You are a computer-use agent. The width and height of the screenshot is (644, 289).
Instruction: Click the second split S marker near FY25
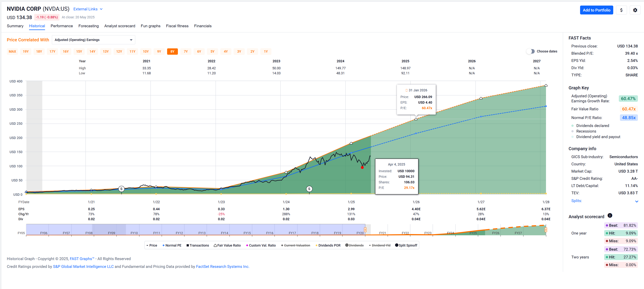(309, 189)
